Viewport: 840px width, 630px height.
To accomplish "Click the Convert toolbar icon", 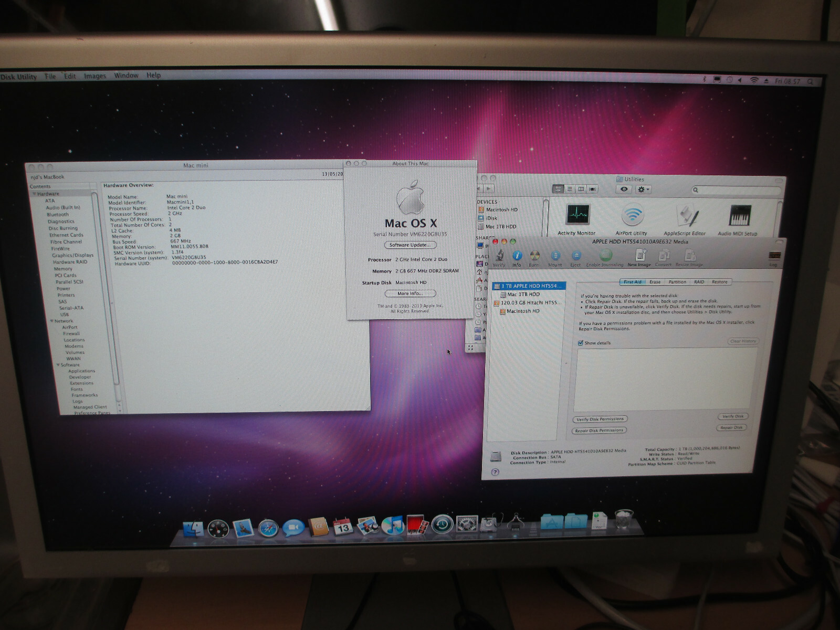I will (664, 255).
